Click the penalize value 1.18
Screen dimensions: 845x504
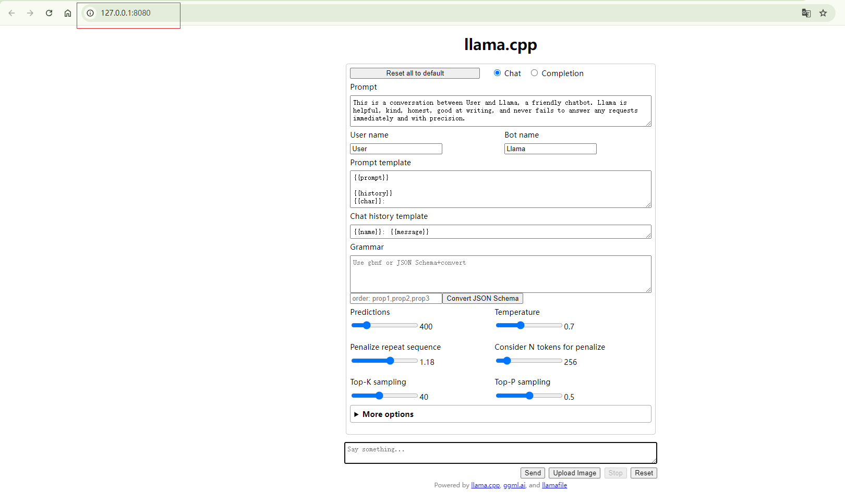[x=427, y=362]
